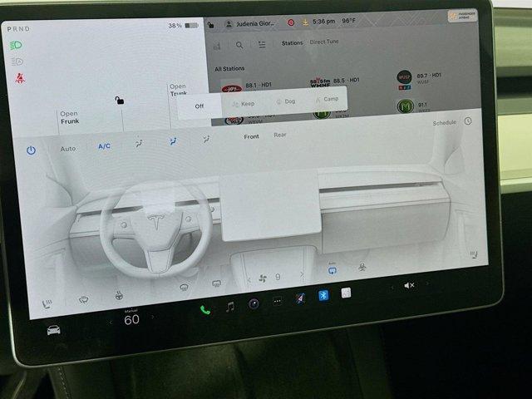
Task: Open the Music app
Action: 230,307
